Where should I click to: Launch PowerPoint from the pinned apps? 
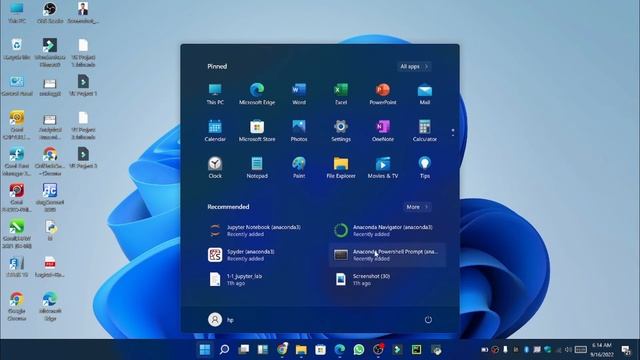tap(383, 94)
